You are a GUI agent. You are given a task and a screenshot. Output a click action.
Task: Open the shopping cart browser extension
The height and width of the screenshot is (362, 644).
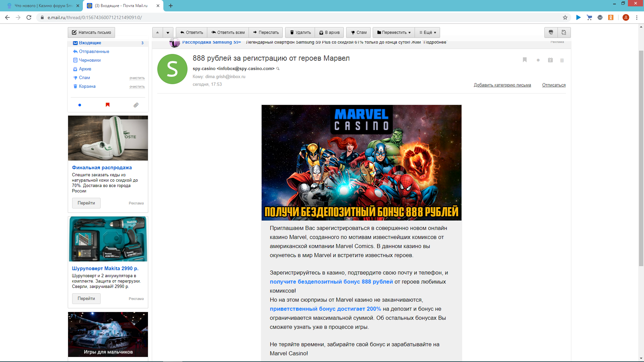(x=589, y=17)
